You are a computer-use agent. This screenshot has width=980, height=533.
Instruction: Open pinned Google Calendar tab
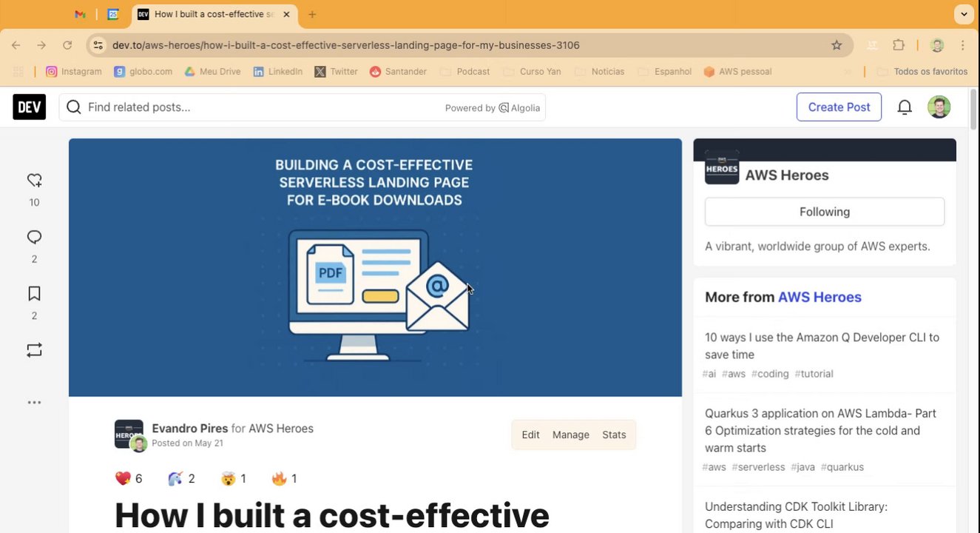point(113,14)
